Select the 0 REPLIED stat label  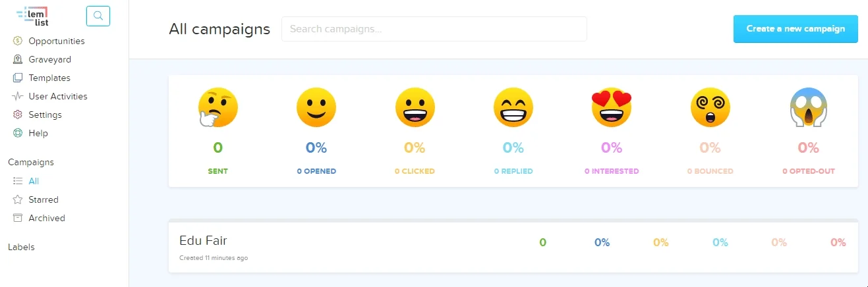[513, 171]
